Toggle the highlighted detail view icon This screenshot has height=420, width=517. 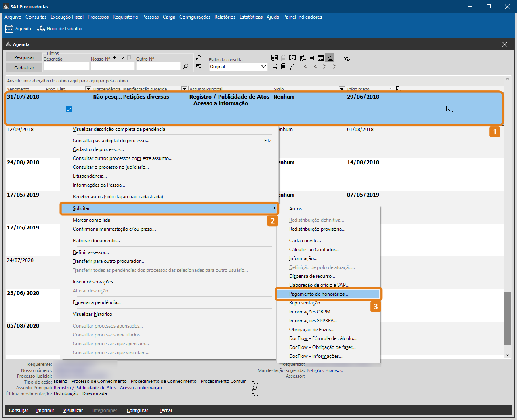coord(330,58)
